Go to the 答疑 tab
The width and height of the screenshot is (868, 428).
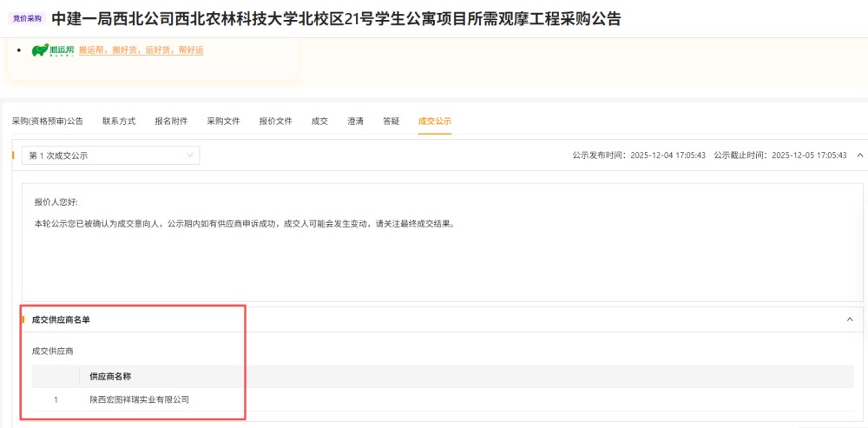point(391,122)
